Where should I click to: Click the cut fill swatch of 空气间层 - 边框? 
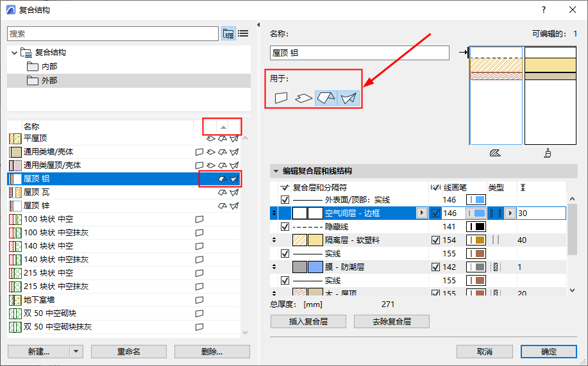pyautogui.click(x=299, y=213)
